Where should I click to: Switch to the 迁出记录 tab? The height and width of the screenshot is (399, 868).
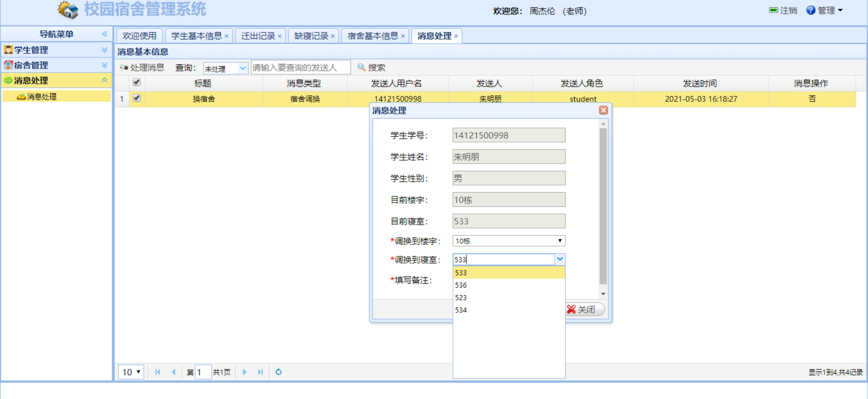click(x=258, y=36)
